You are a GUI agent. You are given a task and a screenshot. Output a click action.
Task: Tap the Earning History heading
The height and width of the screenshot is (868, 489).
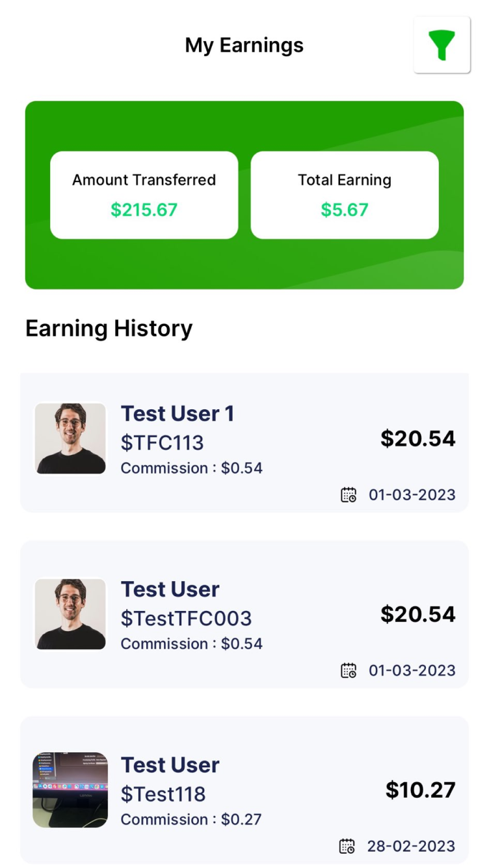point(109,329)
